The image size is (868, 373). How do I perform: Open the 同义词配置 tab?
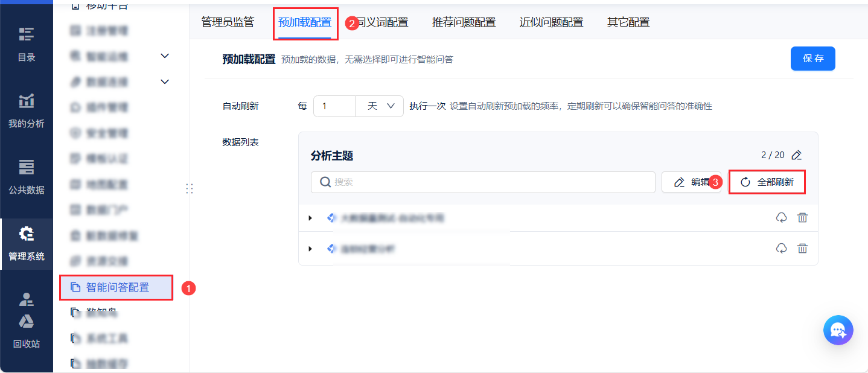[382, 23]
